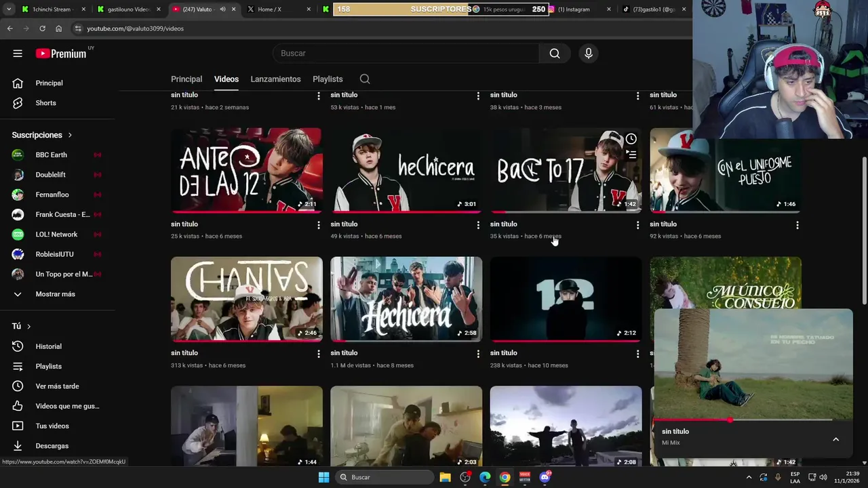The height and width of the screenshot is (488, 868).
Task: Select the Videos channel tab
Action: tap(226, 79)
